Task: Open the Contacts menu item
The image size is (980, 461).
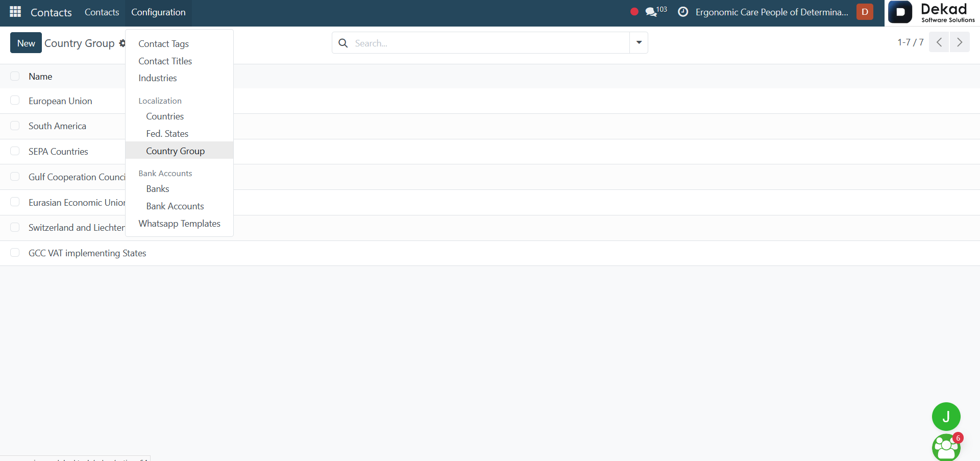Action: click(x=102, y=12)
